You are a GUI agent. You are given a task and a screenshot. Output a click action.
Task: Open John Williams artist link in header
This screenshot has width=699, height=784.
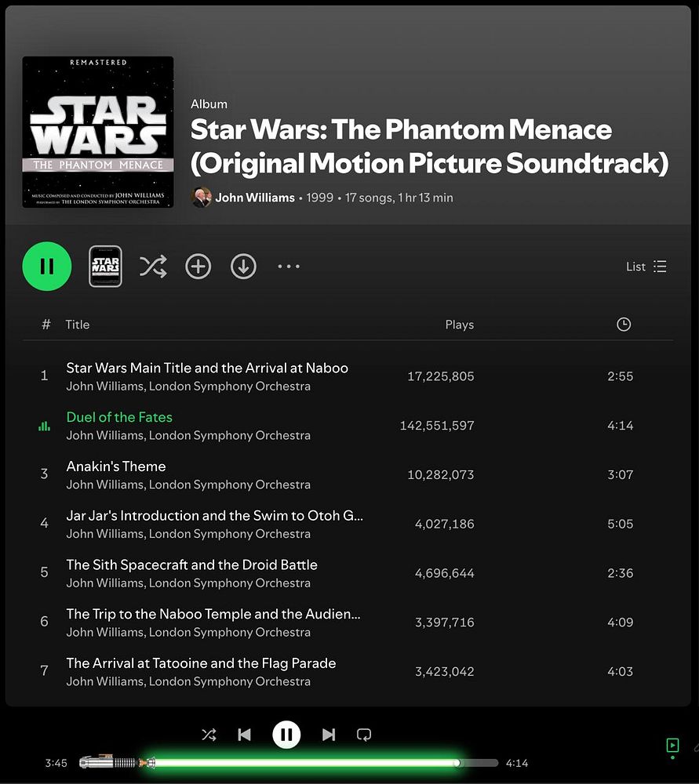click(x=255, y=198)
